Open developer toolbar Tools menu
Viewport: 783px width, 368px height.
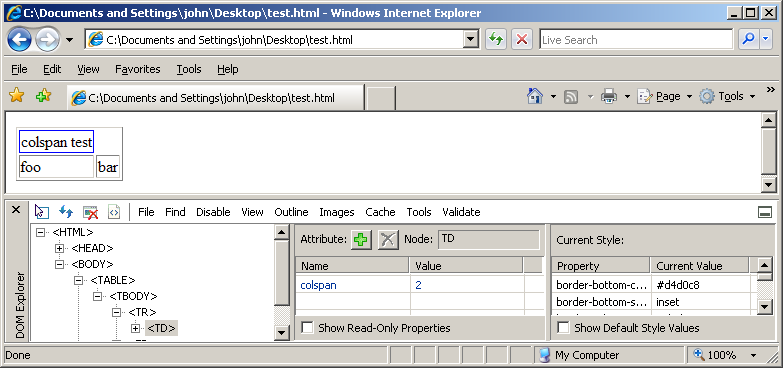pyautogui.click(x=419, y=212)
